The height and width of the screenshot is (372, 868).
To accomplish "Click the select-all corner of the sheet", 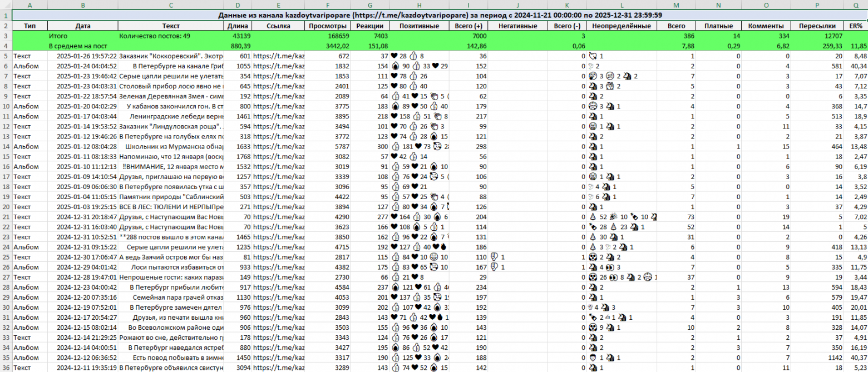I will [6, 5].
